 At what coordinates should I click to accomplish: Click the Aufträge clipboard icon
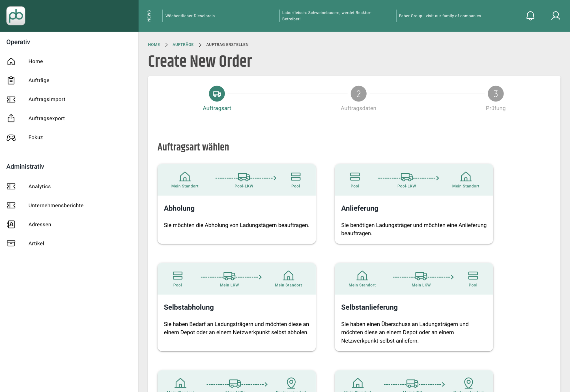(x=11, y=80)
